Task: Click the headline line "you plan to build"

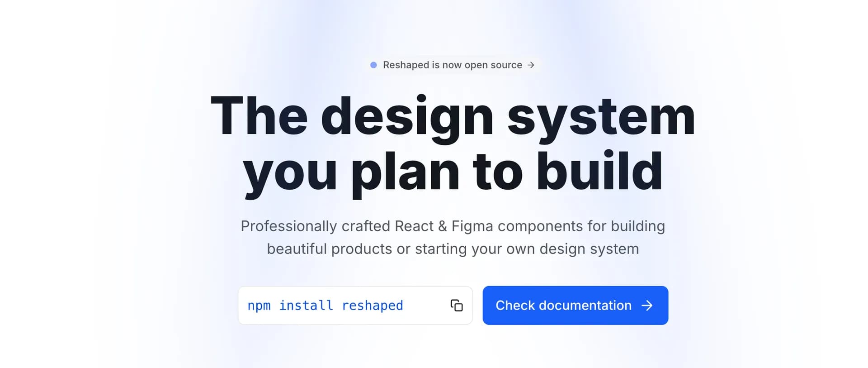Action: (453, 172)
